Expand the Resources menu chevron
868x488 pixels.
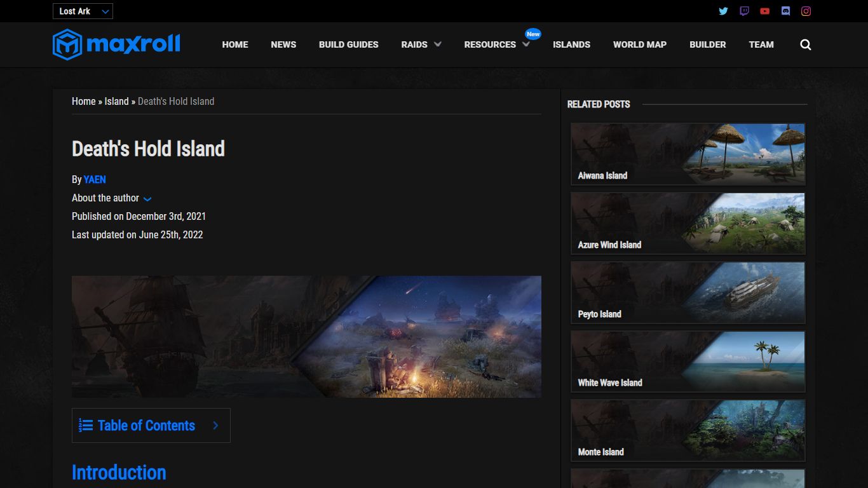[526, 44]
